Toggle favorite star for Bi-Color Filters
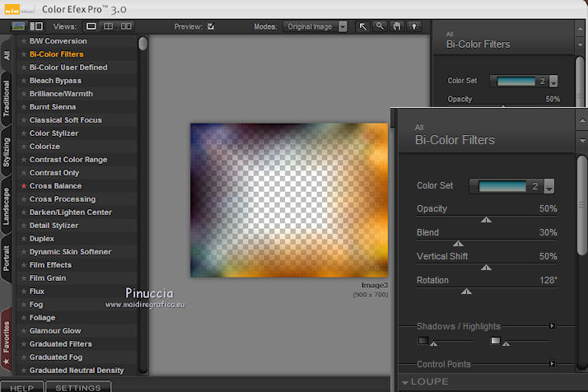Viewport: 588px width, 392px height. click(24, 54)
